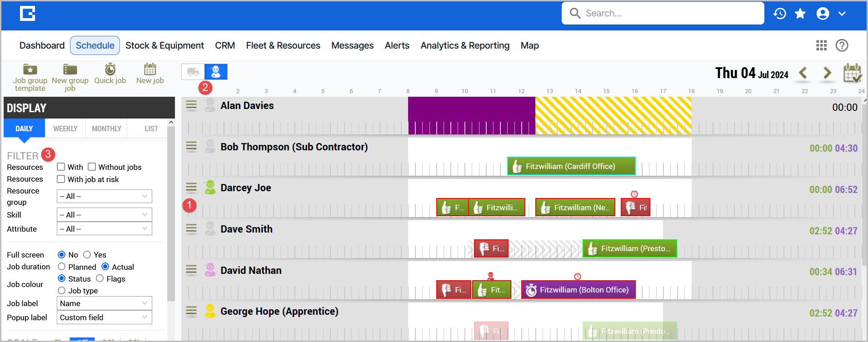This screenshot has width=868, height=342.
Task: Go to the previous day arrow
Action: [x=803, y=73]
